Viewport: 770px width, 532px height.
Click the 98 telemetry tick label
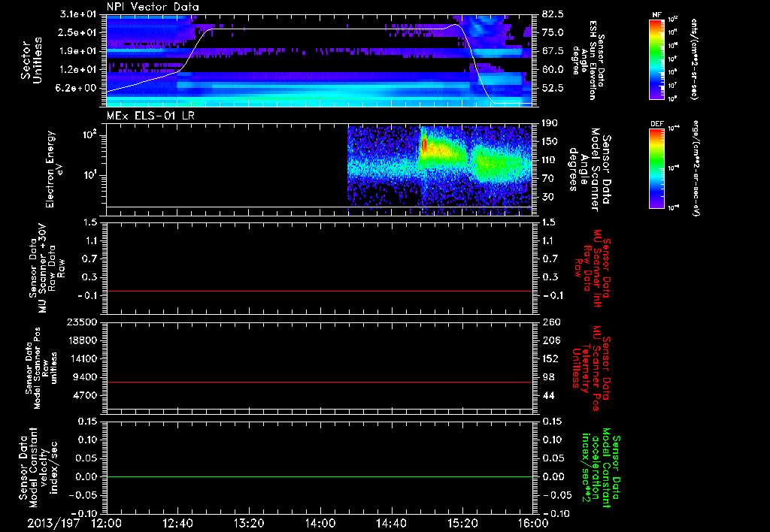tap(548, 377)
